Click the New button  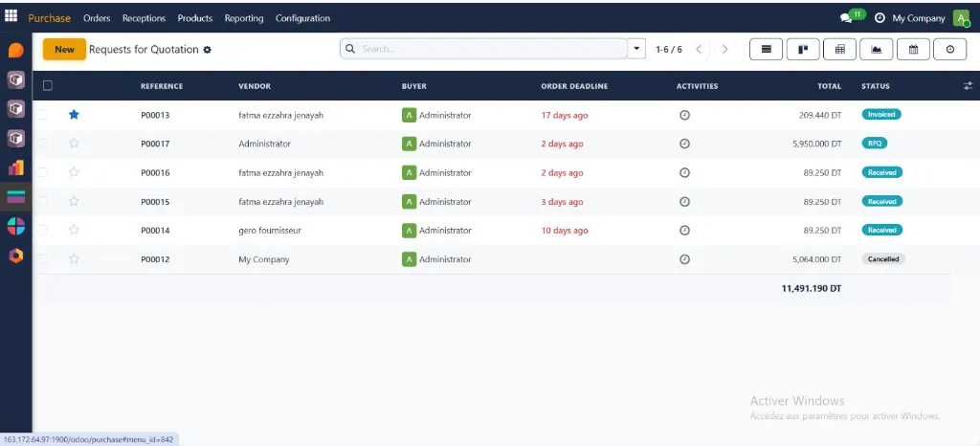pyautogui.click(x=64, y=50)
